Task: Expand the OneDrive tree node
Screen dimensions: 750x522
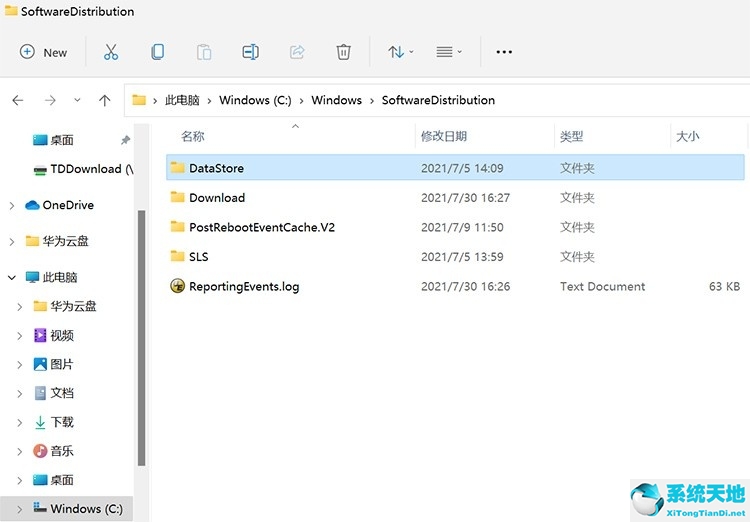Action: (x=11, y=206)
